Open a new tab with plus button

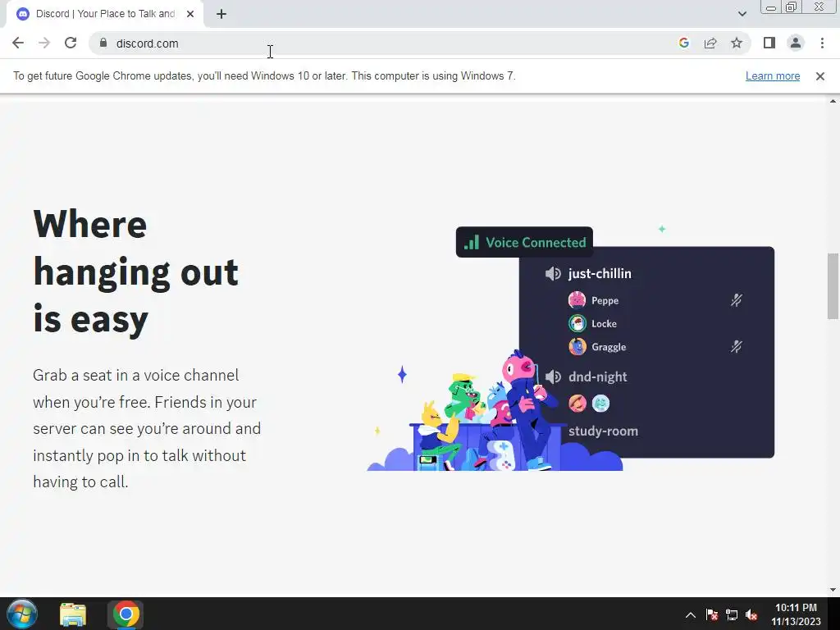coord(221,14)
